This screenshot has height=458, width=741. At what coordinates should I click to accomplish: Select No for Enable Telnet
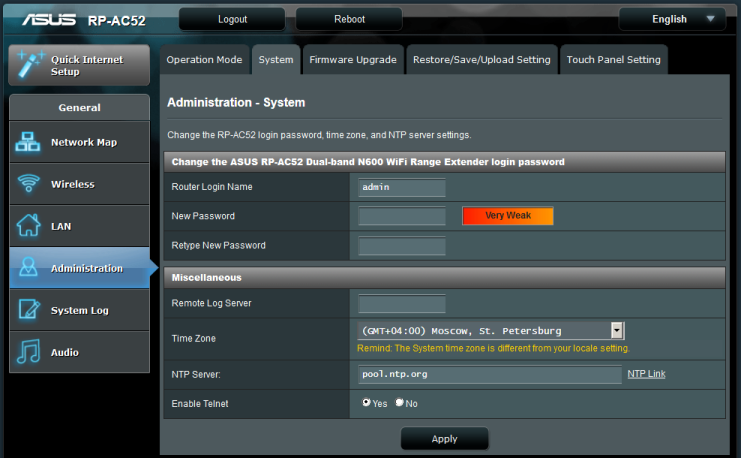400,402
